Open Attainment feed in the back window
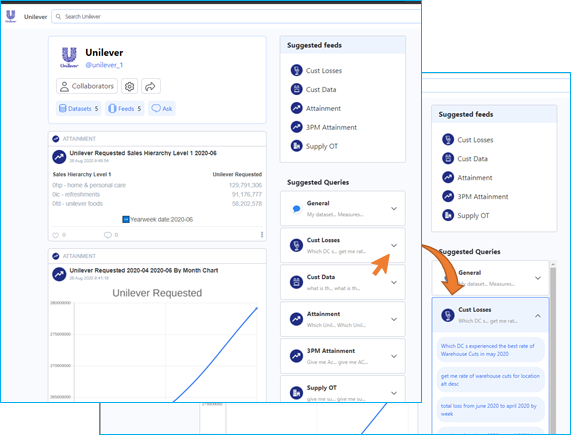This screenshot has height=435, width=571. pos(467,178)
